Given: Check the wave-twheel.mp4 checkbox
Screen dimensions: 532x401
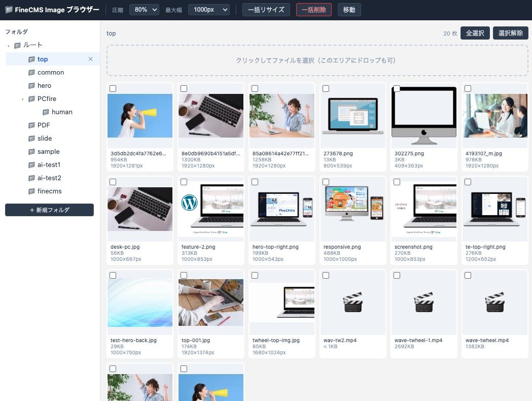Looking at the screenshot, I should point(468,275).
